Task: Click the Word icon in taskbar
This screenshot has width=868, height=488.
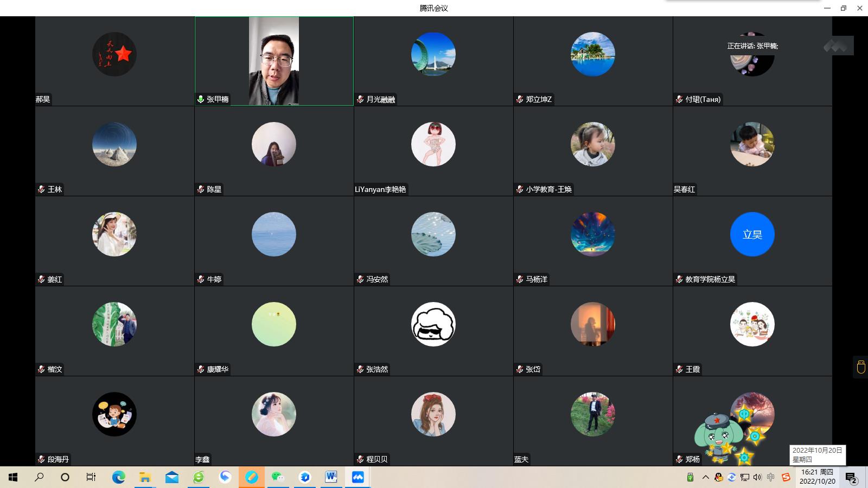Action: [331, 477]
